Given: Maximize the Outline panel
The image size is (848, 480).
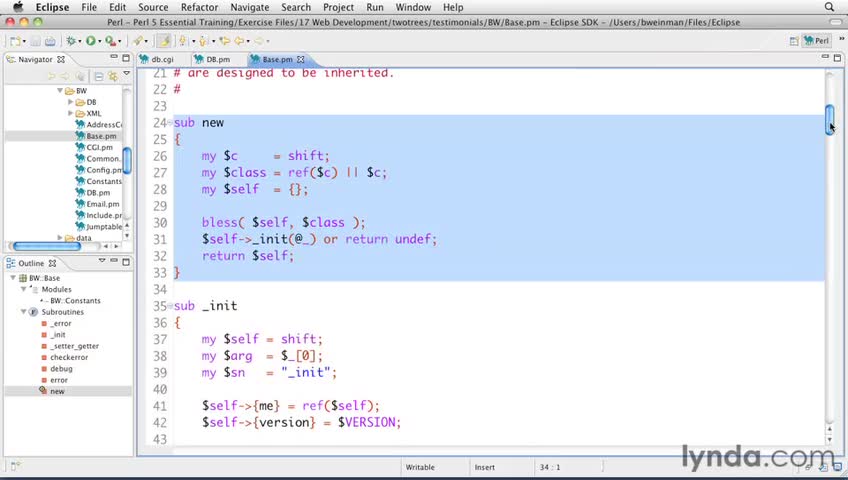Looking at the screenshot, I should click(x=126, y=262).
